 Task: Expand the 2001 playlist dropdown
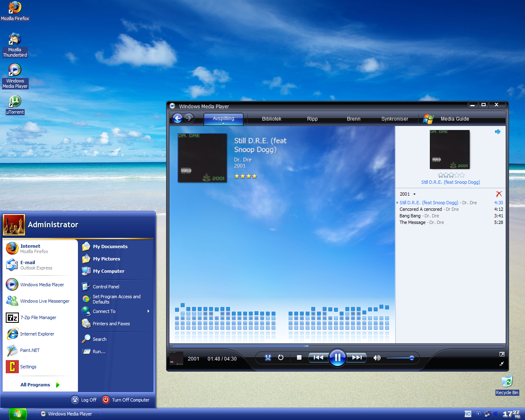click(x=414, y=194)
